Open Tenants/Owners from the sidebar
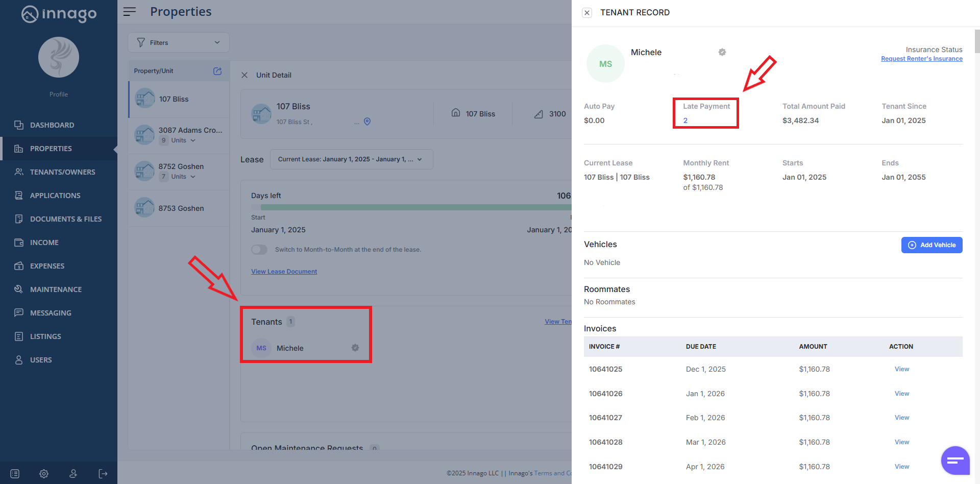980x484 pixels. coord(62,172)
